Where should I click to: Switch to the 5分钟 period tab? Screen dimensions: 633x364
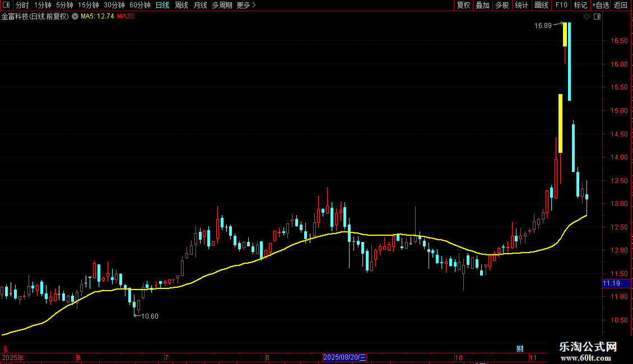click(x=64, y=5)
